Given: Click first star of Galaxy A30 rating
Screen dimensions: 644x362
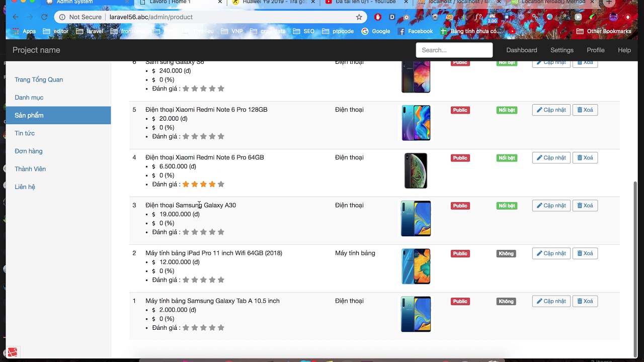Looking at the screenshot, I should [186, 232].
